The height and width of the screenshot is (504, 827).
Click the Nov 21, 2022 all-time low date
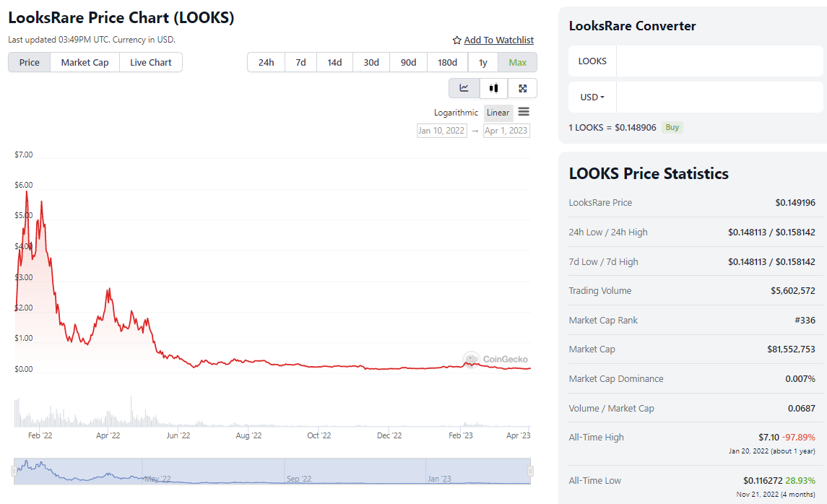click(x=776, y=495)
